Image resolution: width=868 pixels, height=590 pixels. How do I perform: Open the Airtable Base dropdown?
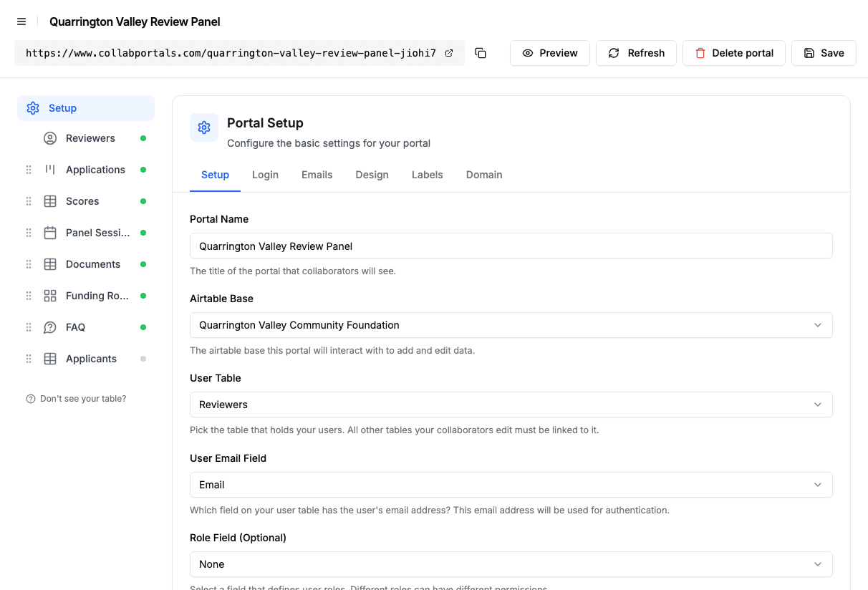point(511,325)
